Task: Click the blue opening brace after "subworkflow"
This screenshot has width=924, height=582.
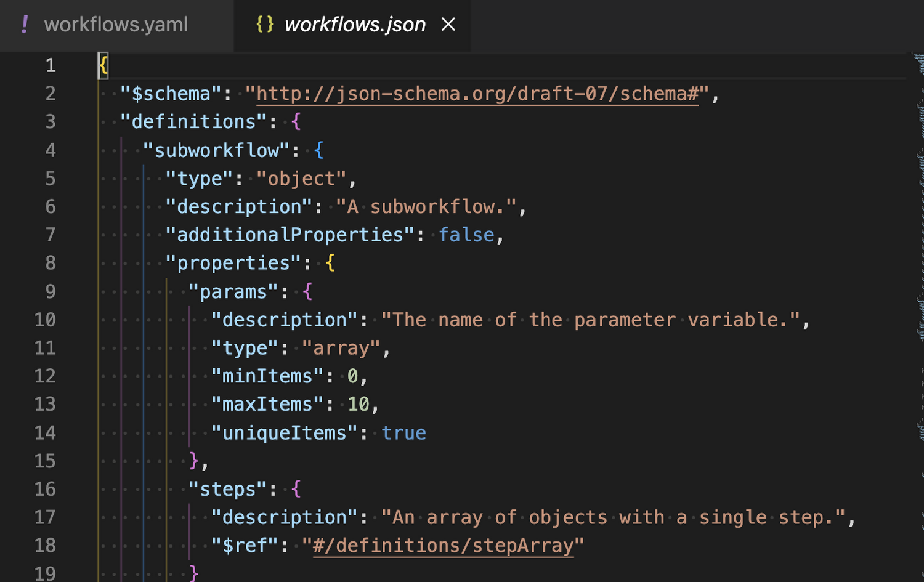Action: coord(318,150)
